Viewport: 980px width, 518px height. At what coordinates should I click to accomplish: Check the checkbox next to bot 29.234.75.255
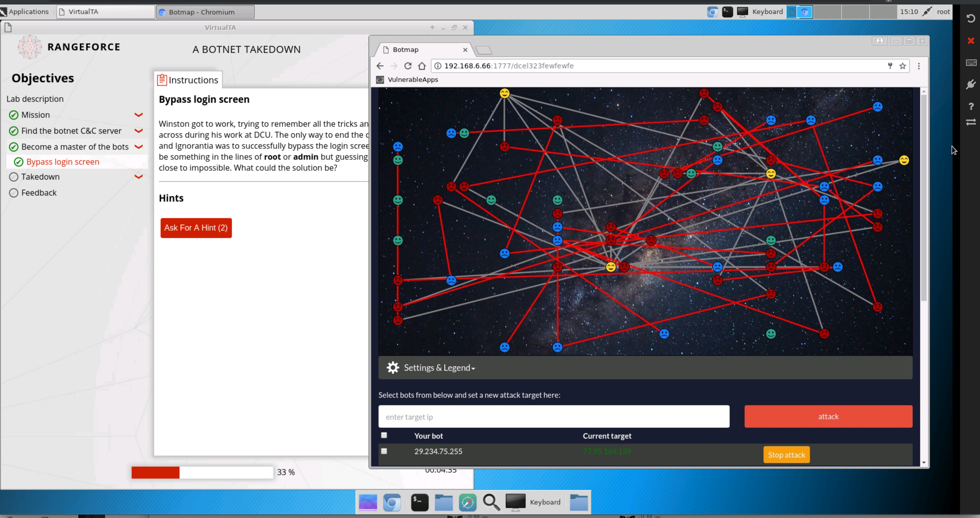384,451
